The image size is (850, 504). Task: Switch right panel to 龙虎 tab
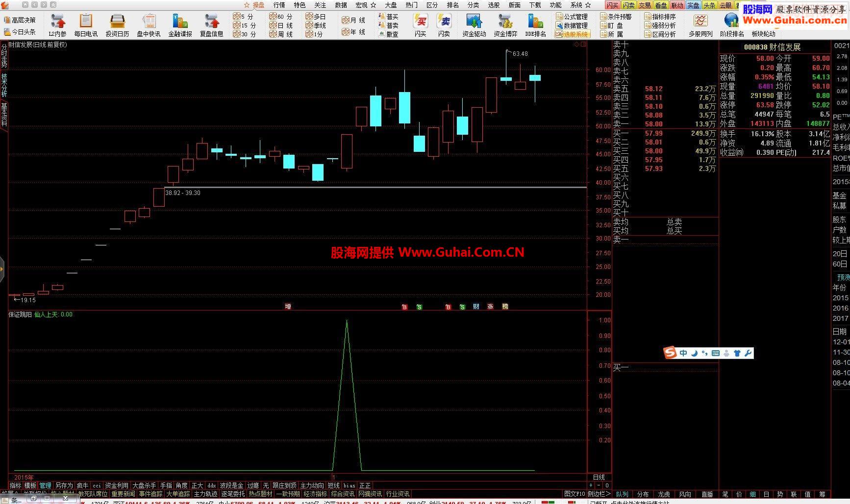[x=664, y=494]
